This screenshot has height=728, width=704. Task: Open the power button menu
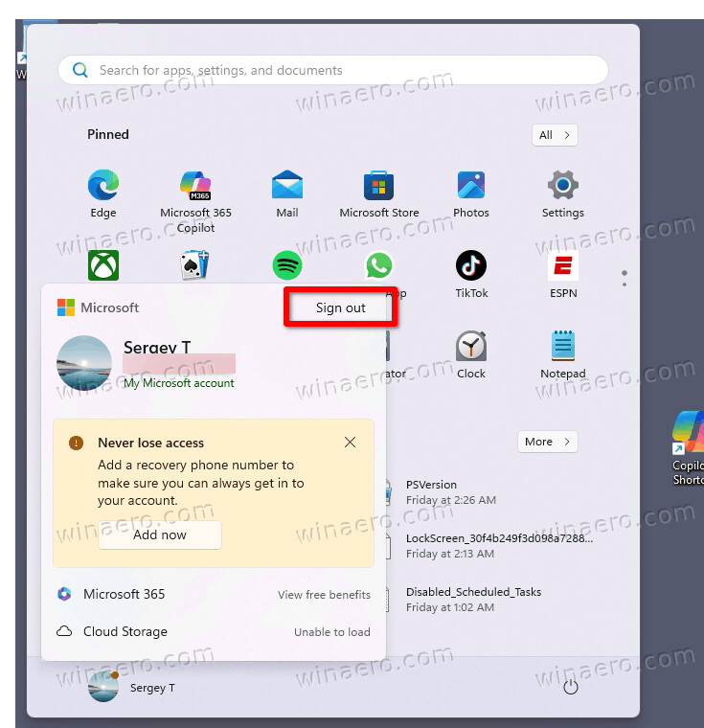(570, 687)
